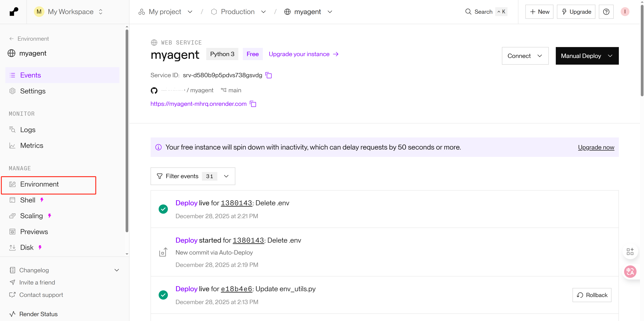Image resolution: width=644 pixels, height=321 pixels.
Task: Open the help question mark icon
Action: 606,12
